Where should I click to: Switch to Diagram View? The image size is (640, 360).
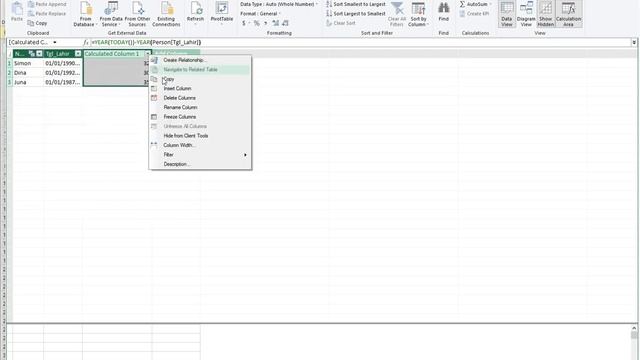point(526,14)
